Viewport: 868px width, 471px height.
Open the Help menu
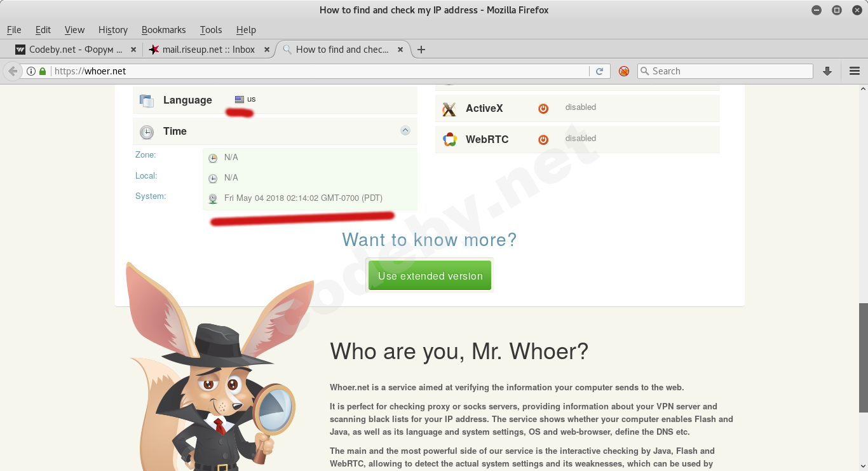tap(246, 30)
